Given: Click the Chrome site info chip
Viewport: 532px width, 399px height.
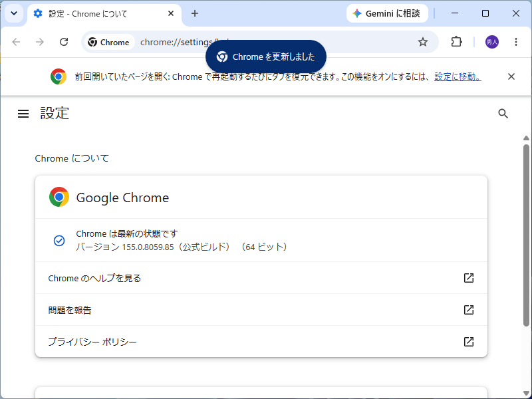Looking at the screenshot, I should [109, 42].
